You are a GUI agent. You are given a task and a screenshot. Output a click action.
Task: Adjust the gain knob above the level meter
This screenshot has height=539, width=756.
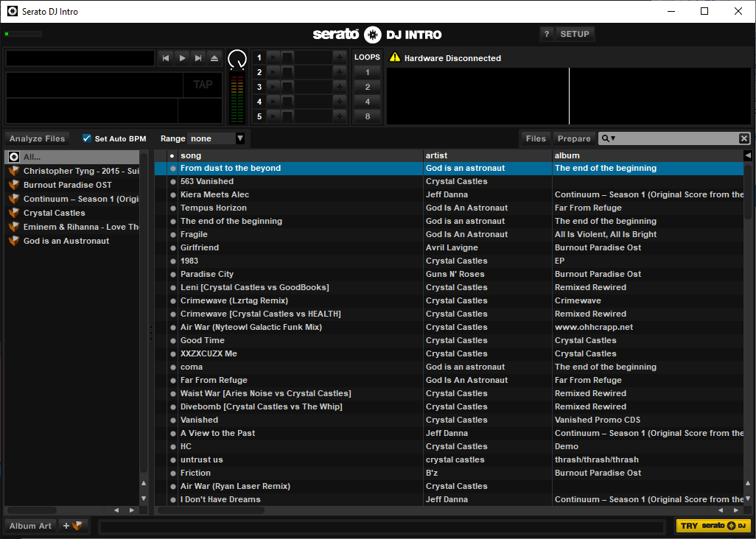pyautogui.click(x=237, y=60)
